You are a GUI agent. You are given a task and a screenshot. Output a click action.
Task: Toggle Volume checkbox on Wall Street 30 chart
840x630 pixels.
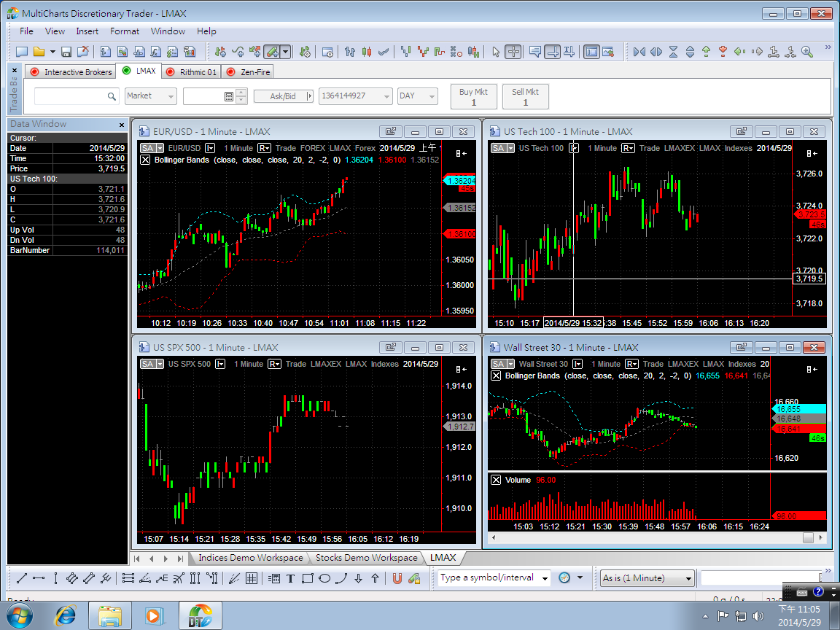(x=496, y=480)
